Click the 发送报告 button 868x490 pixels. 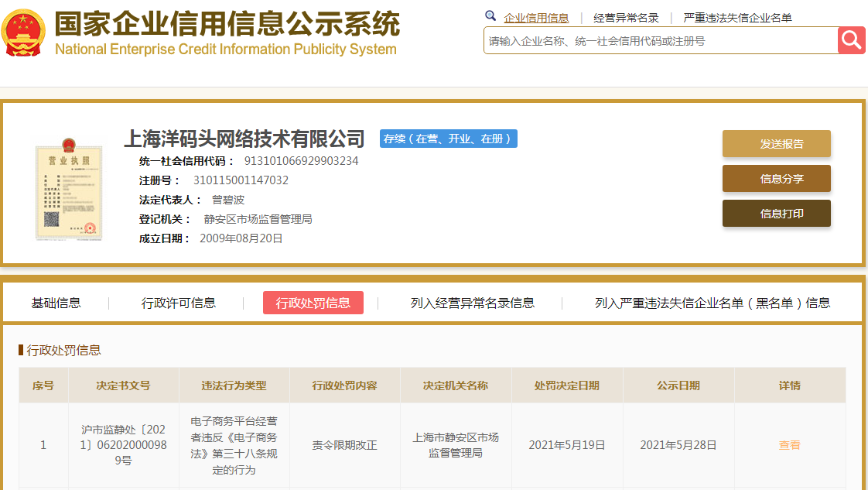click(x=776, y=144)
